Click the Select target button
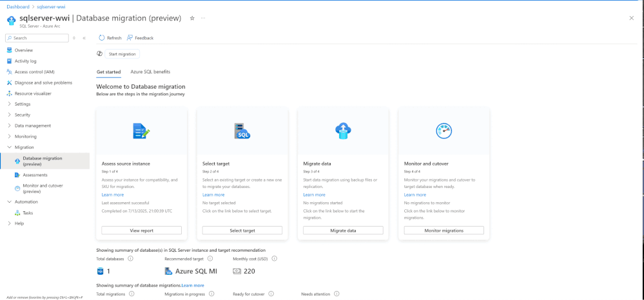Screen dimensions: 644x300 coord(242,230)
